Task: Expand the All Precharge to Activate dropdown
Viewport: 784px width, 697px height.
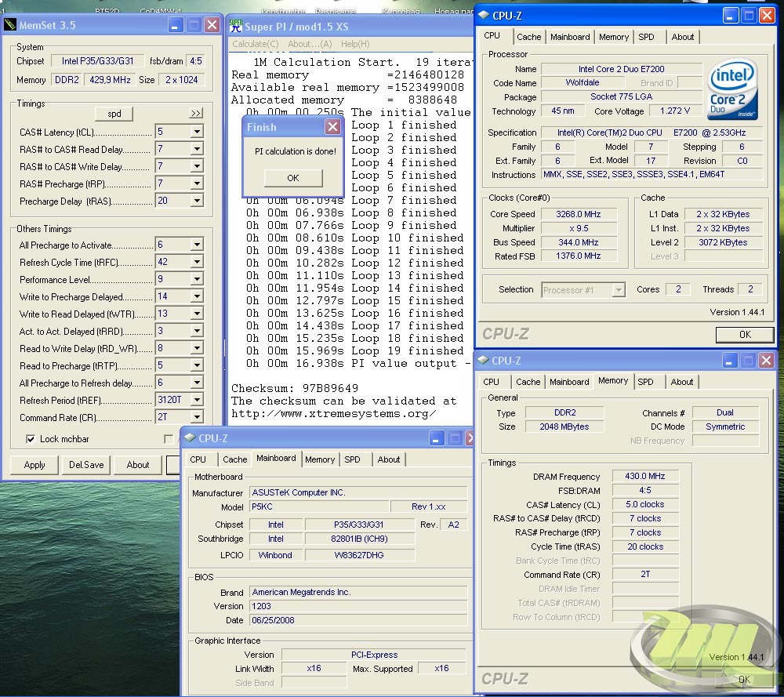Action: (x=197, y=245)
